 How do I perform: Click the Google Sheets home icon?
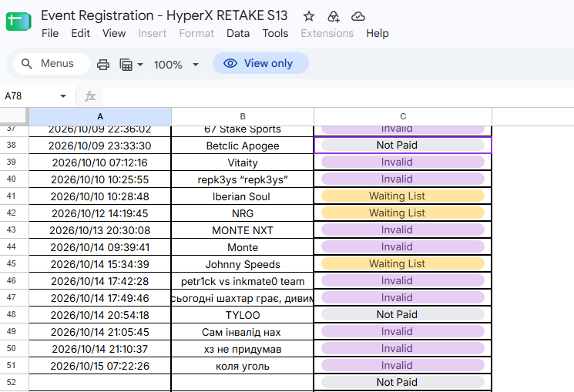pos(18,22)
